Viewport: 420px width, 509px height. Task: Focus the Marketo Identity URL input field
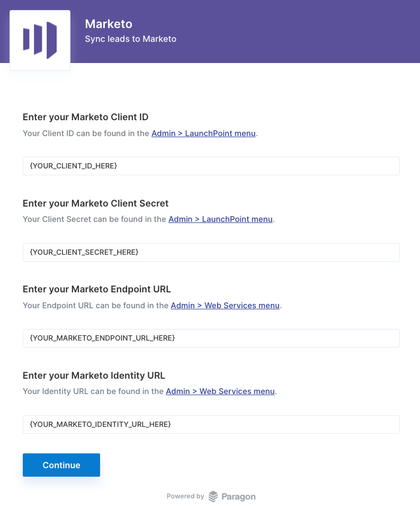211,424
